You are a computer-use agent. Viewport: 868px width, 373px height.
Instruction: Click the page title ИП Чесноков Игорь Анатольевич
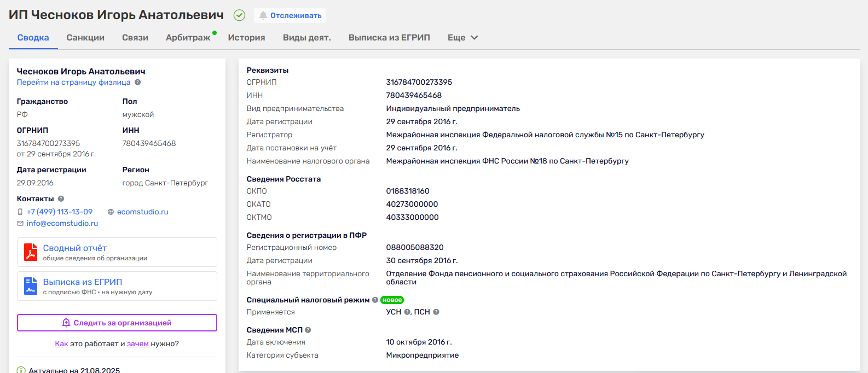click(117, 15)
